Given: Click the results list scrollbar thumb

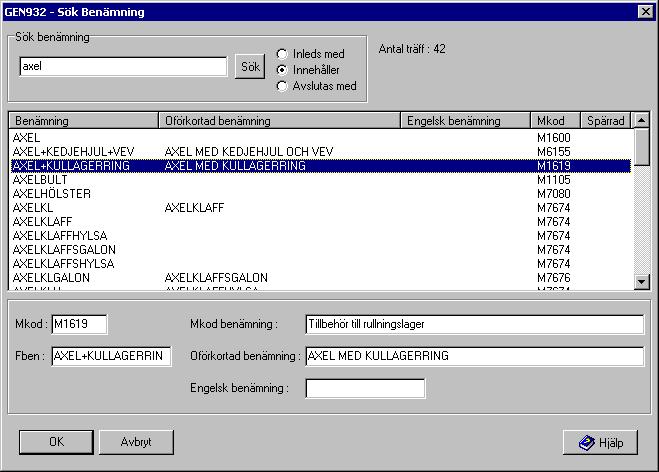Looking at the screenshot, I should (x=641, y=147).
